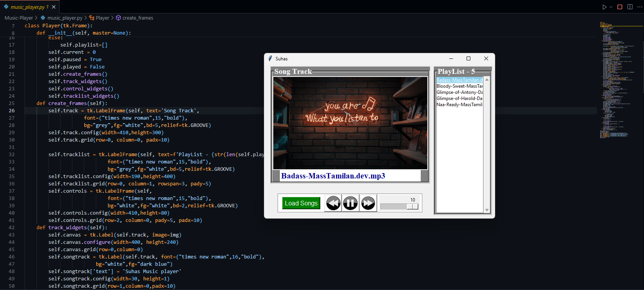Screen dimensions: 644x290
Task: Skip to the next track
Action: tap(368, 203)
